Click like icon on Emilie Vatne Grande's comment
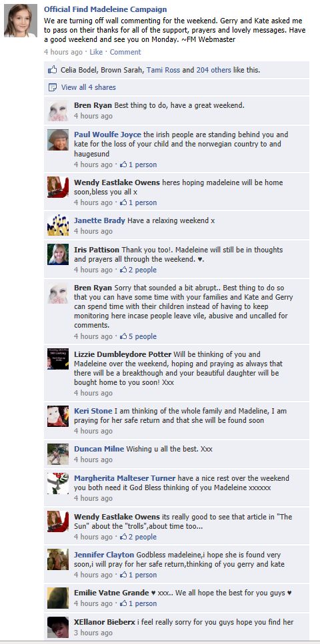 (123, 604)
